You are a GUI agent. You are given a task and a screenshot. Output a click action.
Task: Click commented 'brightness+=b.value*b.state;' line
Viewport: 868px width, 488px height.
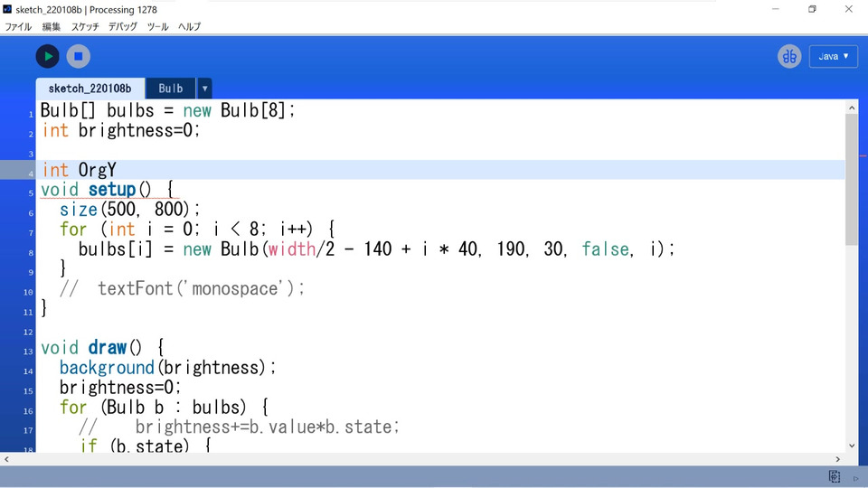[239, 427]
